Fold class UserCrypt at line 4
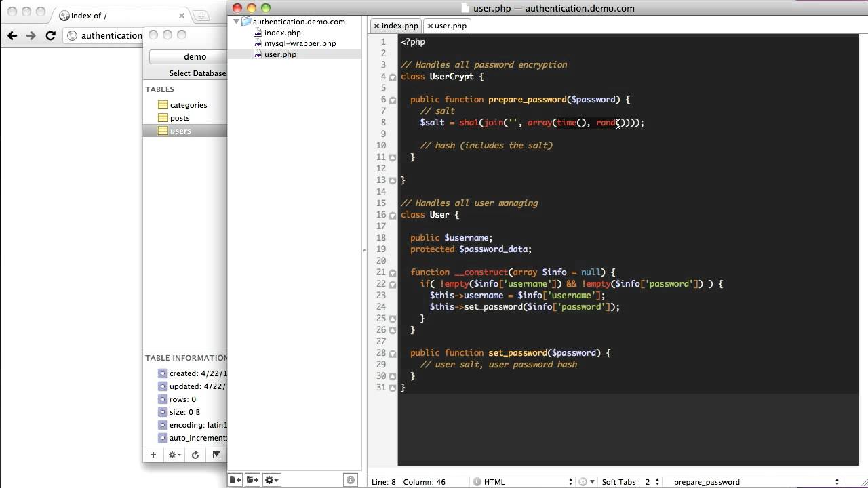The image size is (868, 488). [393, 77]
